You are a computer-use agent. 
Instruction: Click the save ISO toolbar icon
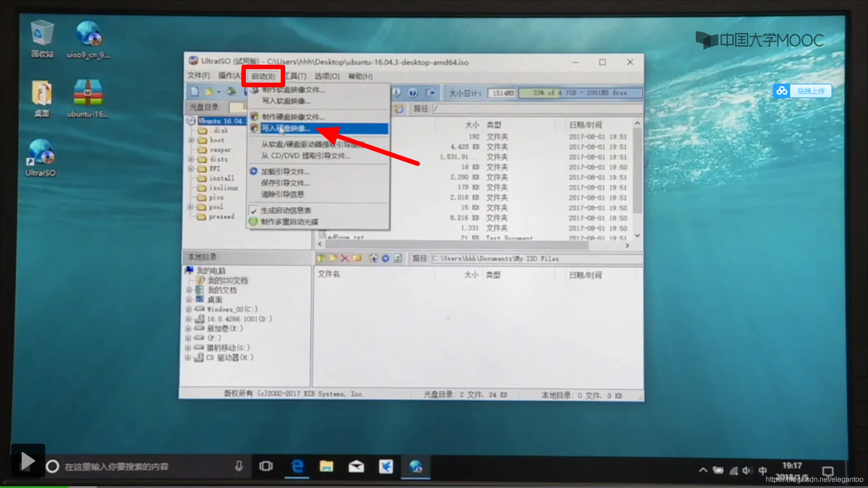231,91
